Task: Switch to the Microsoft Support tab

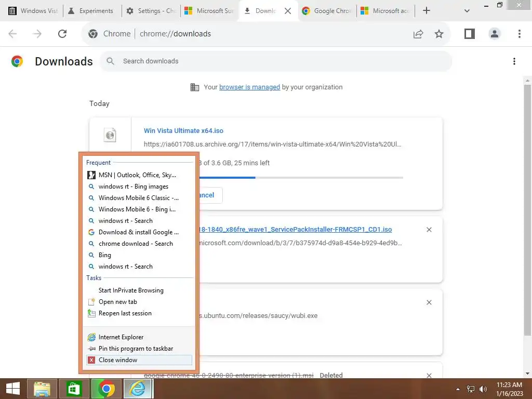Action: 209,11
